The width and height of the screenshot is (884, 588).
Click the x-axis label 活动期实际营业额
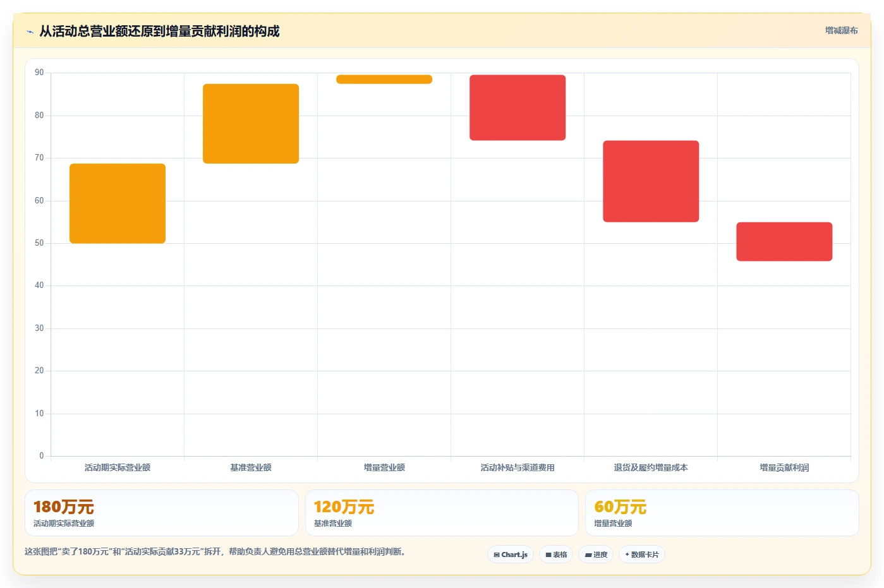click(x=118, y=468)
